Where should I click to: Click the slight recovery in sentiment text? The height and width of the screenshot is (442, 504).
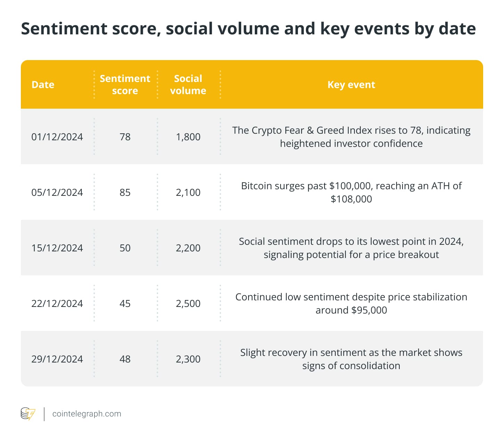[x=351, y=359]
